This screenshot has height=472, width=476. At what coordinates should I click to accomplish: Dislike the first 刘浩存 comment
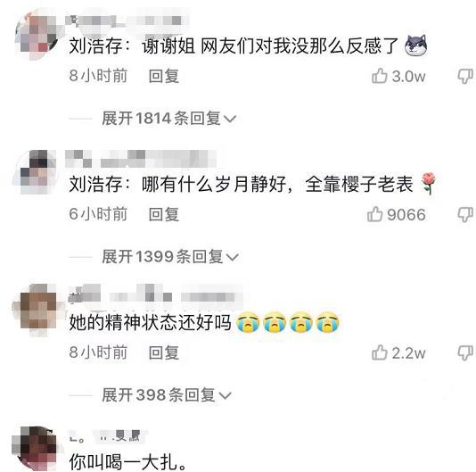(465, 76)
